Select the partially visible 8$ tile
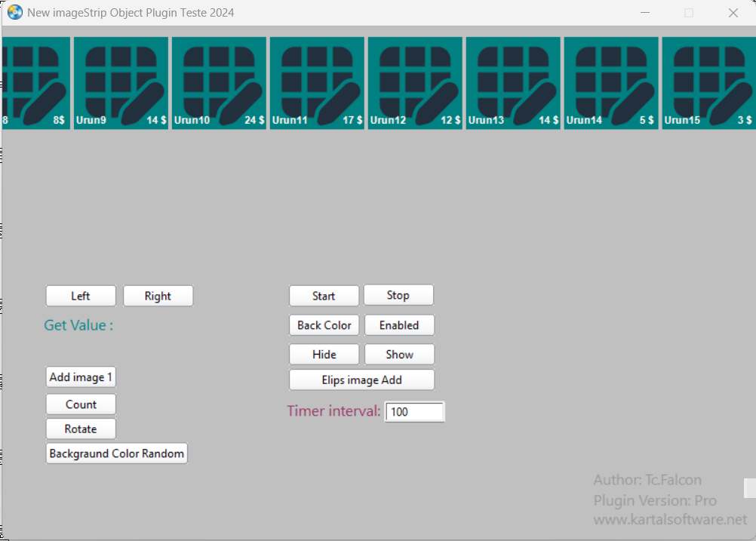This screenshot has width=756, height=541. pyautogui.click(x=36, y=83)
